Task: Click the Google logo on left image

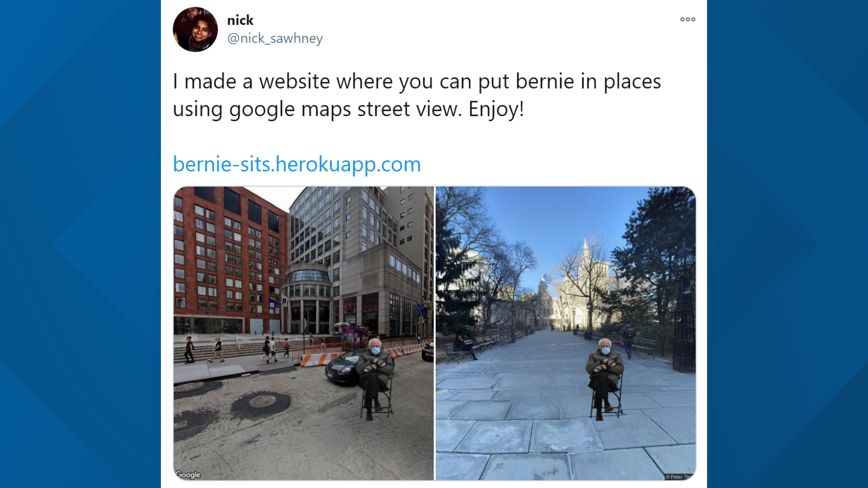Action: point(188,474)
